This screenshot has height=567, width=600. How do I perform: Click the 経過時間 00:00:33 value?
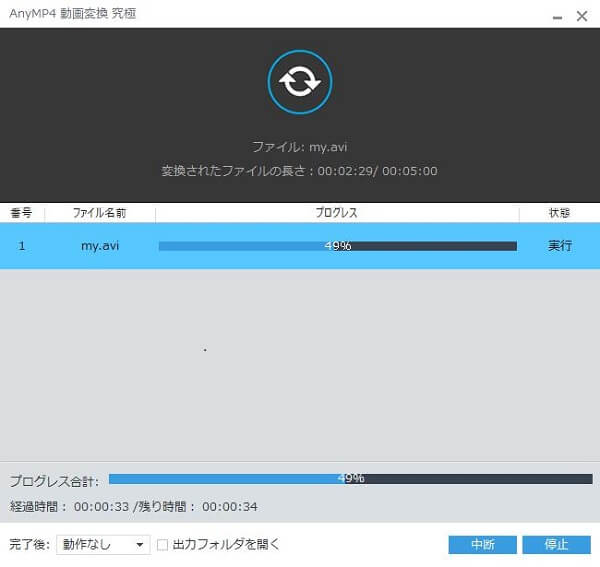[x=101, y=507]
